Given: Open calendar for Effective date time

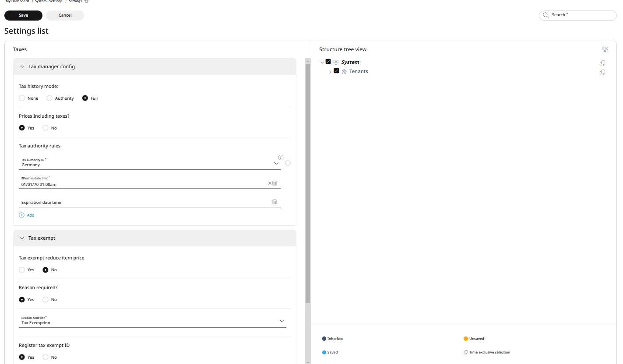Looking at the screenshot, I should pos(275,183).
